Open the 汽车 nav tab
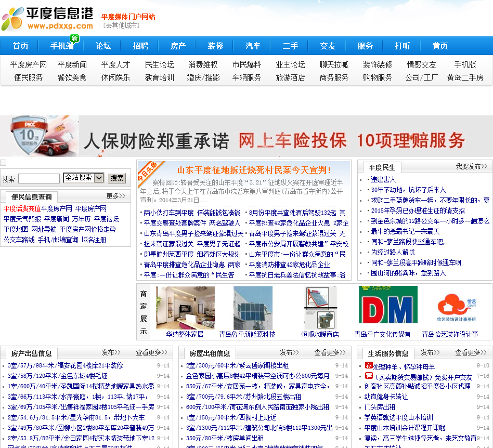The image size is (493, 448). [253, 46]
